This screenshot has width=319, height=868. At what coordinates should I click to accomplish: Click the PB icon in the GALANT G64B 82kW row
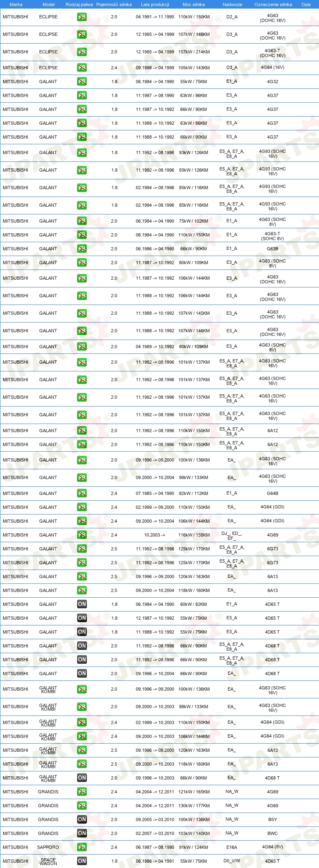[x=82, y=493]
